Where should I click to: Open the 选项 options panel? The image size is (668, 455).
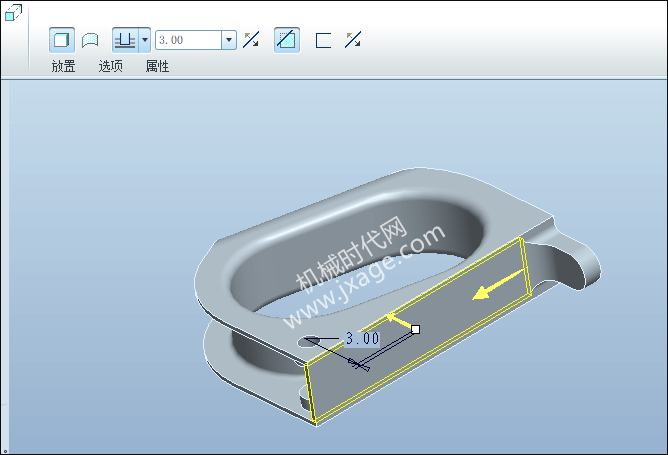coord(110,66)
